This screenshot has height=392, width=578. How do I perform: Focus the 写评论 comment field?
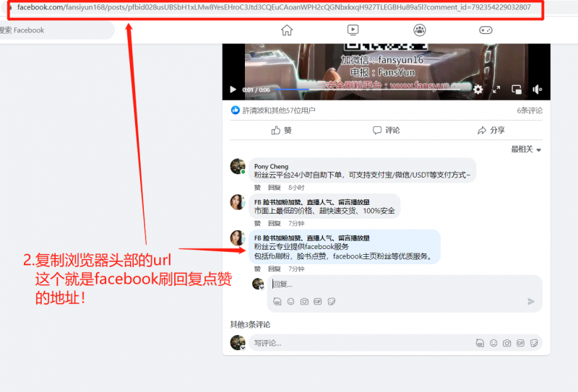[x=361, y=343]
